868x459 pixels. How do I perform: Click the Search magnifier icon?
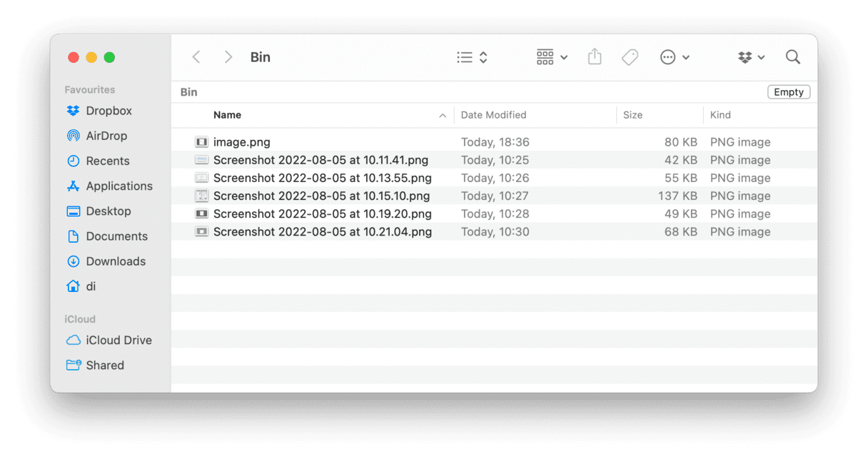(792, 57)
